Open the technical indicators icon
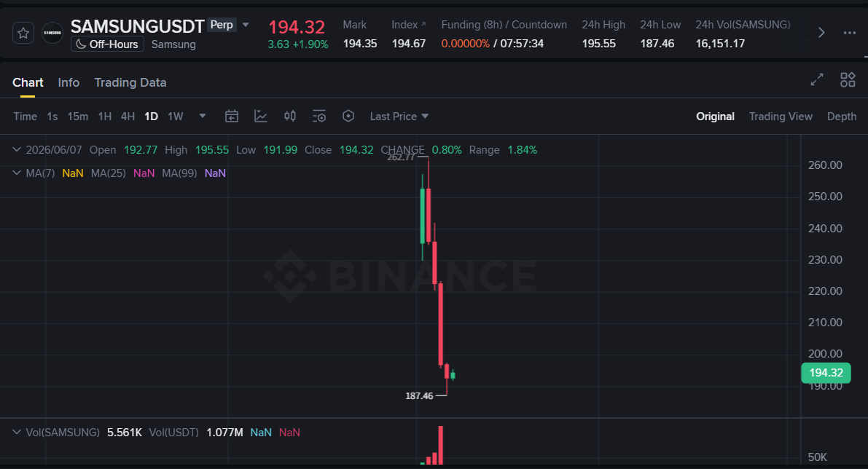Screen dimensions: 868x469 pyautogui.click(x=261, y=116)
